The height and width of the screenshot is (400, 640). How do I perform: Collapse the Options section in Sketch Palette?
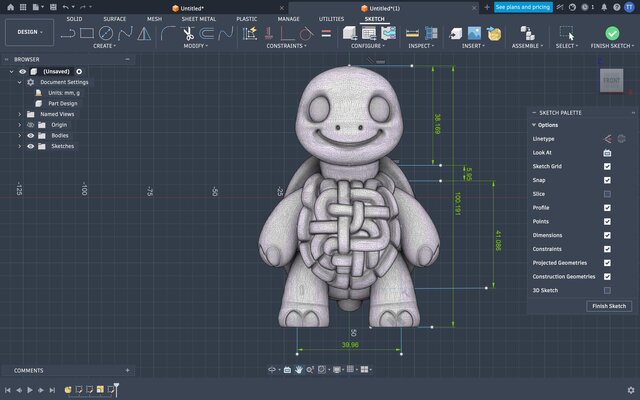[x=534, y=125]
